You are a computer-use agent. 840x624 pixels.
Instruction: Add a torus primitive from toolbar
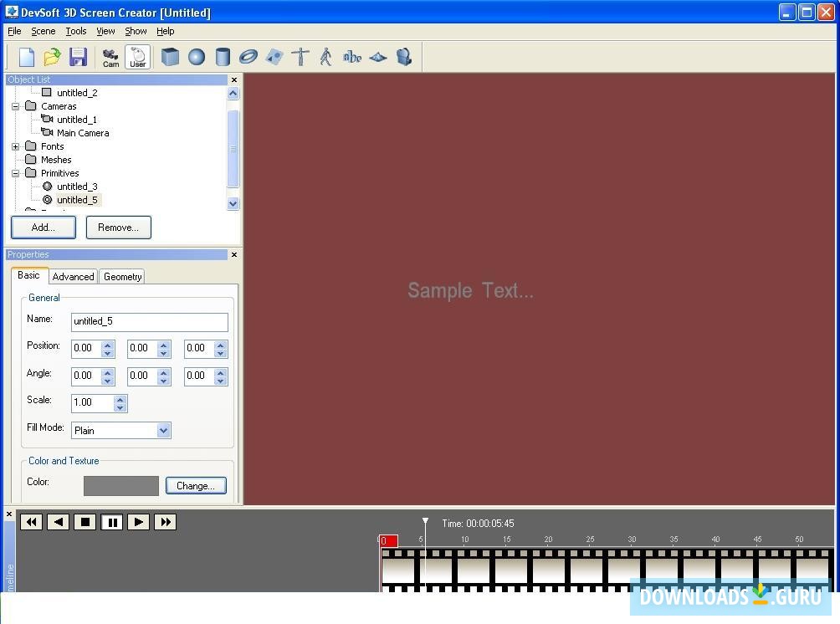click(x=248, y=57)
